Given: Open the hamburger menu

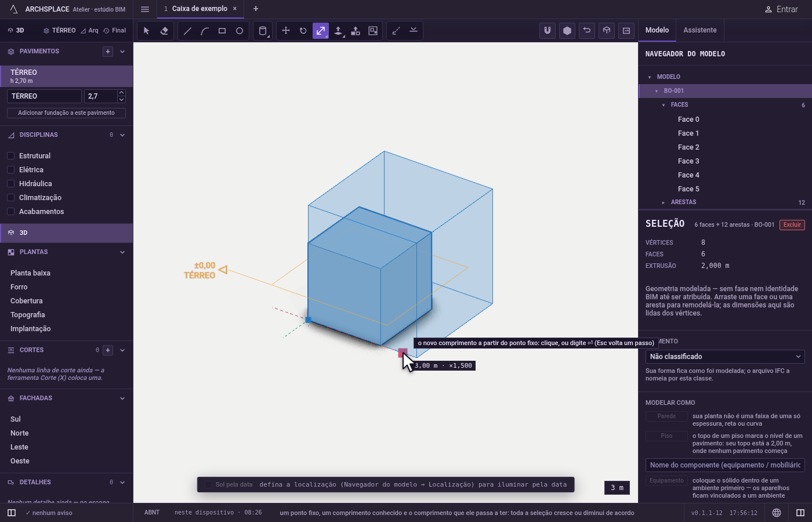Looking at the screenshot, I should point(145,9).
